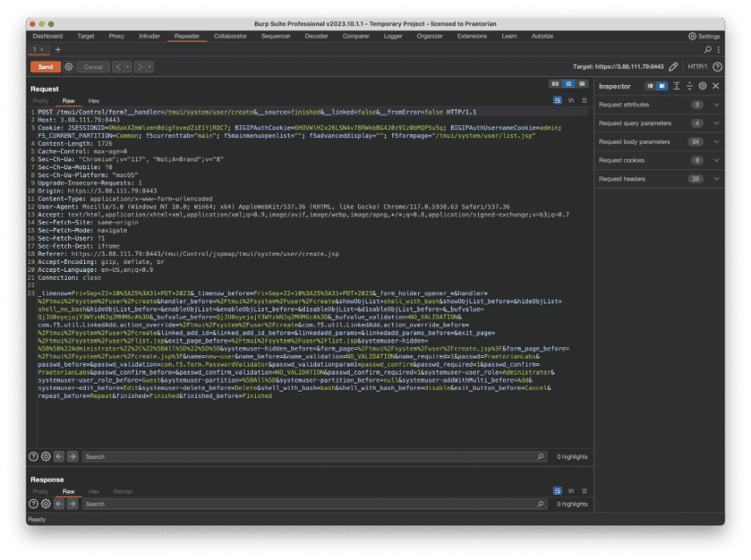The height and width of the screenshot is (560, 751).
Task: Open help icon in Request search bar
Action: coord(33,457)
